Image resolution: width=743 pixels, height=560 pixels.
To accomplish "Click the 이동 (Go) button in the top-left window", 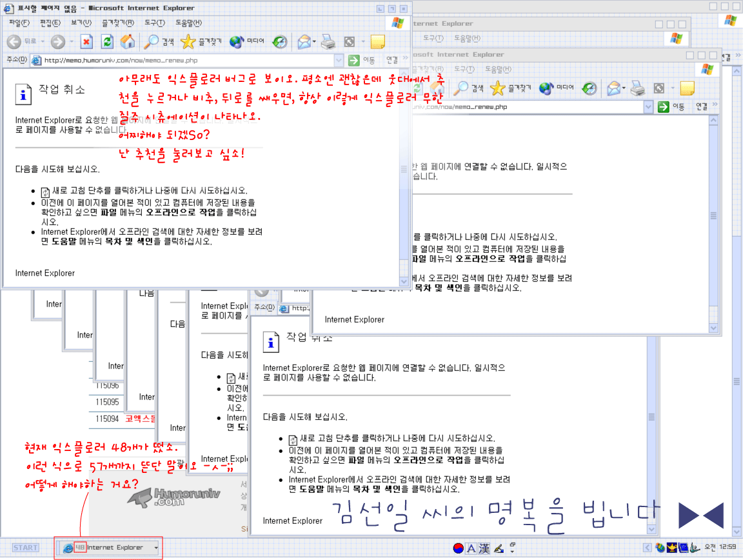I will click(361, 61).
